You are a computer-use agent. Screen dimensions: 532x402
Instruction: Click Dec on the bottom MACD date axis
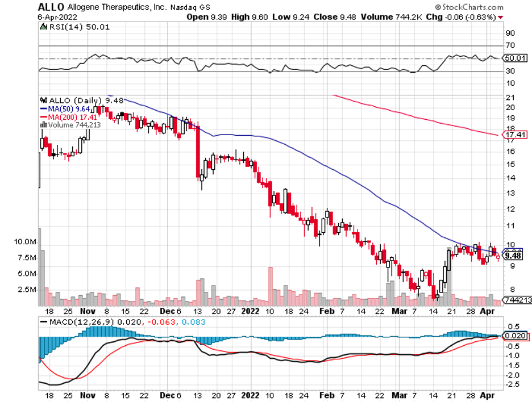click(x=167, y=395)
